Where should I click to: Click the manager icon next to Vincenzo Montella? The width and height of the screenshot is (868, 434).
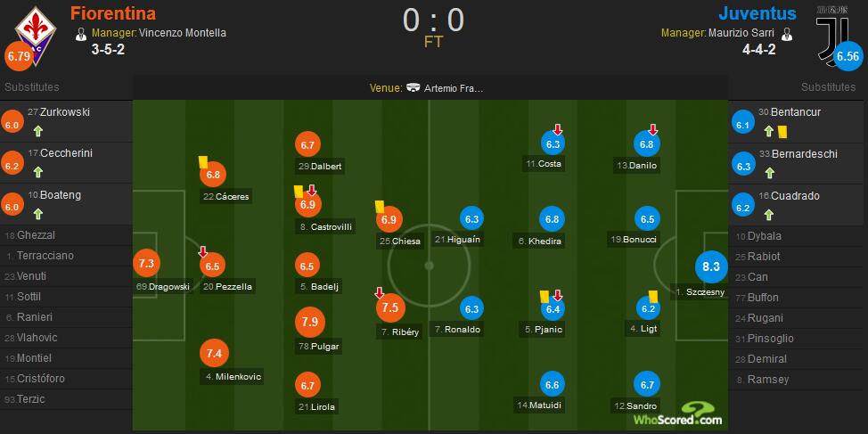click(x=81, y=33)
